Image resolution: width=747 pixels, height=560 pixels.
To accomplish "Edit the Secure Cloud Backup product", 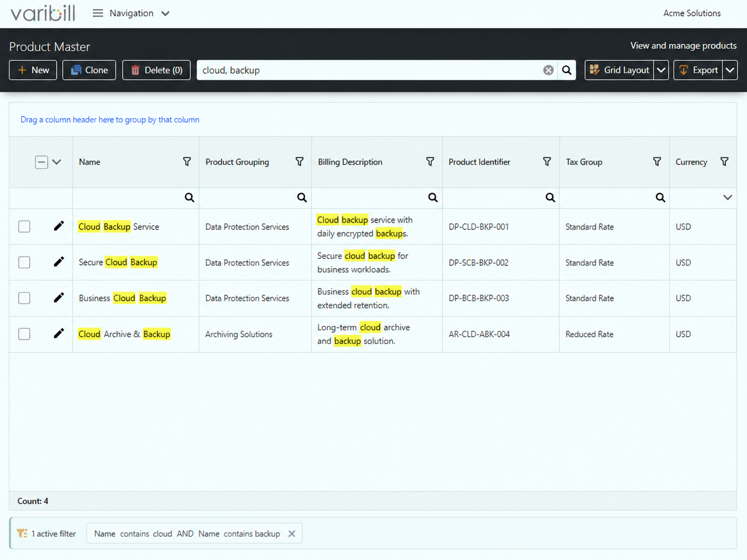I will pos(59,262).
